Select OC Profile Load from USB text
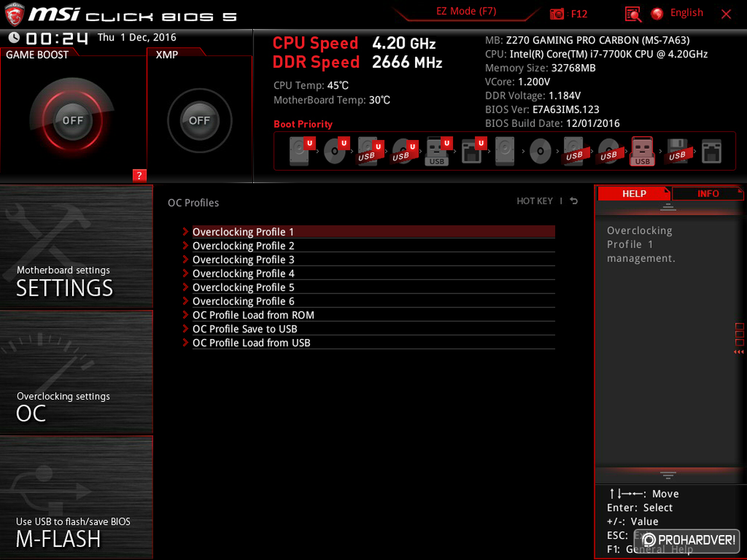Image resolution: width=747 pixels, height=560 pixels. pyautogui.click(x=251, y=342)
